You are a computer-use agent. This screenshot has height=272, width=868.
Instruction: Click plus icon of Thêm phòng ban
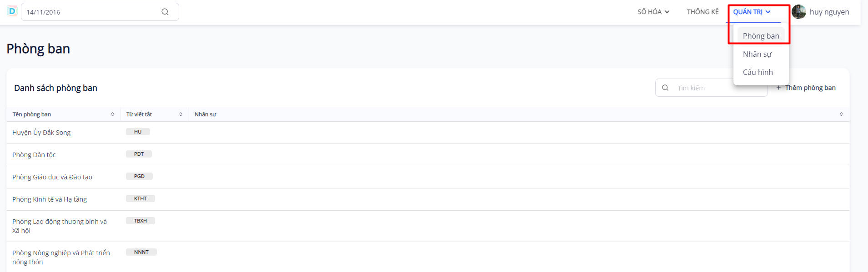click(x=778, y=88)
